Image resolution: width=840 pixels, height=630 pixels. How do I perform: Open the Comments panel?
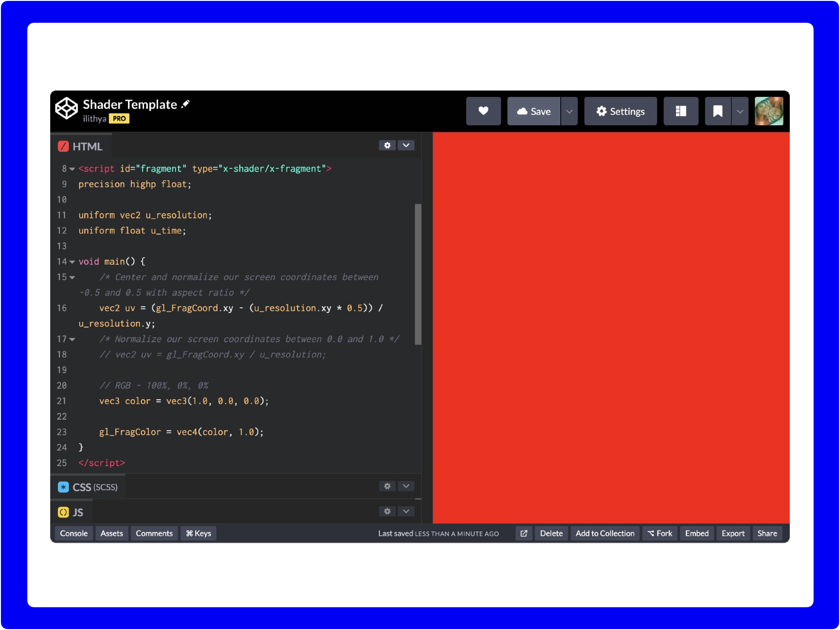pos(154,533)
